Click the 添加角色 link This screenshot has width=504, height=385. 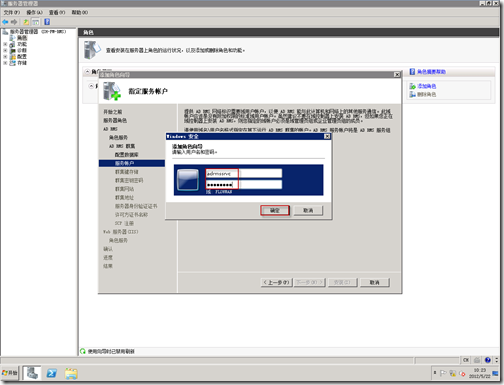(x=427, y=86)
